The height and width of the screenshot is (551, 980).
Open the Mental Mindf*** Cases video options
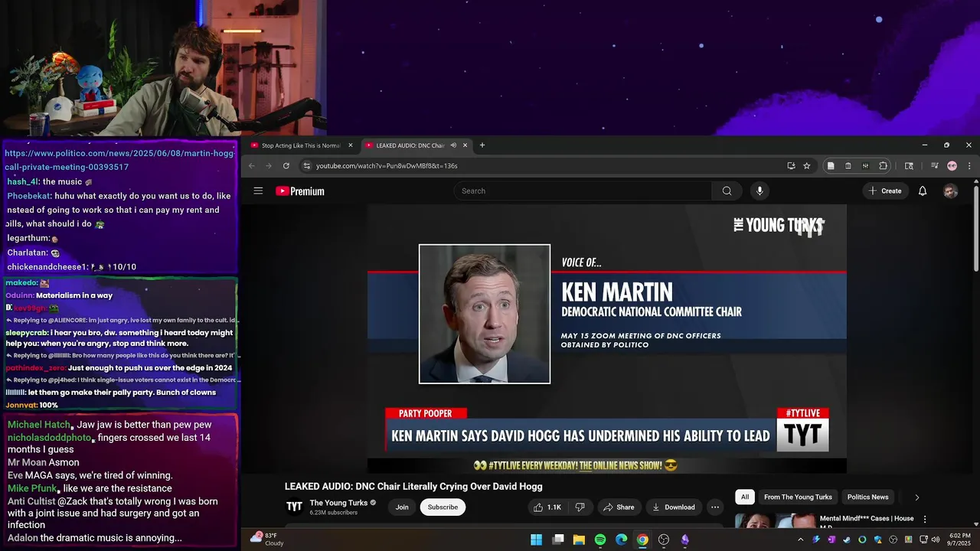(924, 519)
